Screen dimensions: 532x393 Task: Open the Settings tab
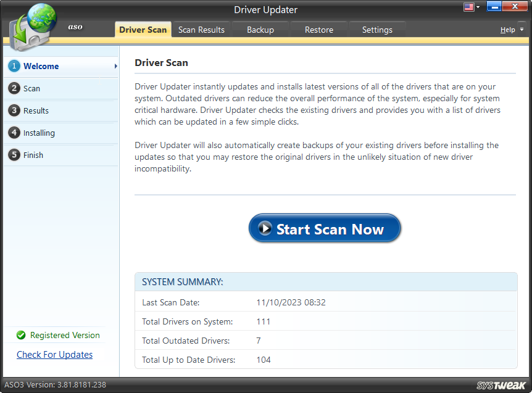click(377, 29)
